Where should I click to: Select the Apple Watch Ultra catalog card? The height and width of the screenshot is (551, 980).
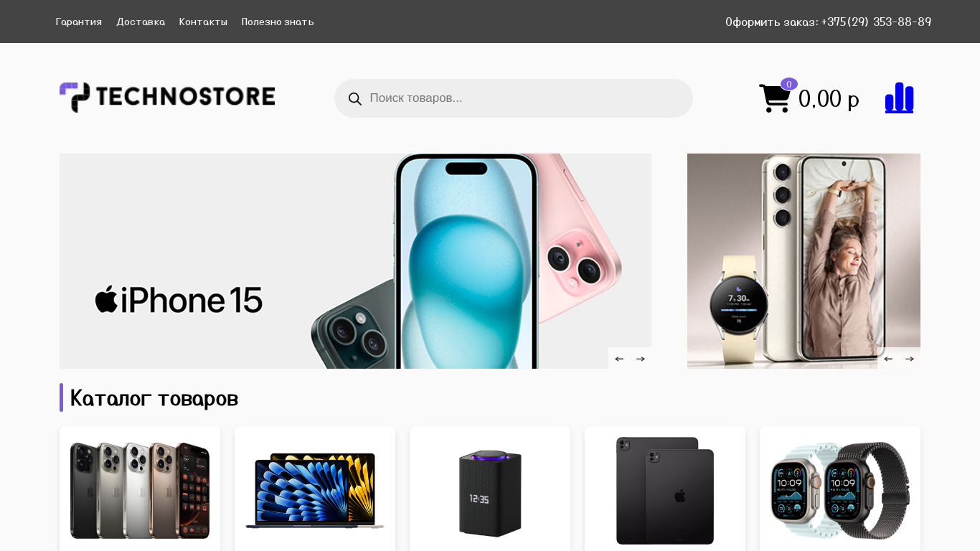840,490
